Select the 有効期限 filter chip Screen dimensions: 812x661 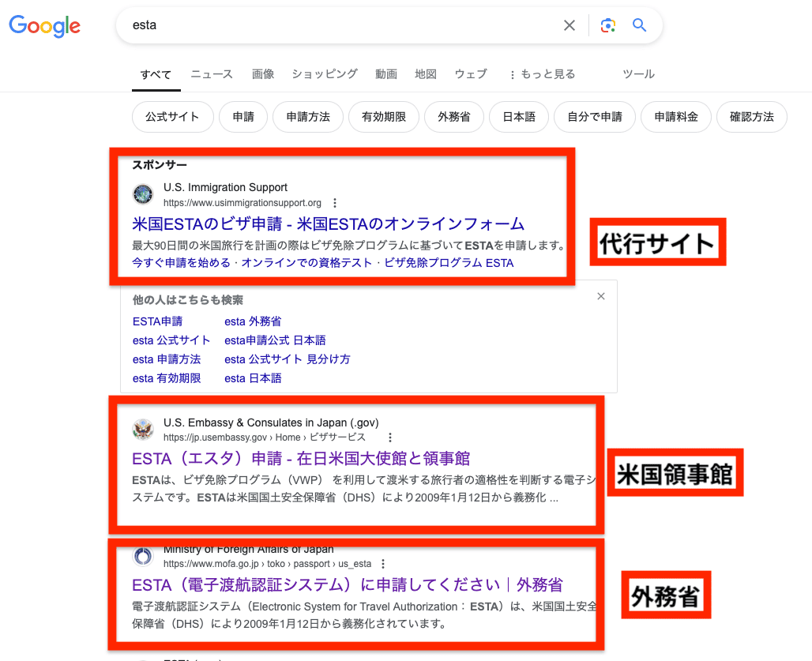pos(384,117)
